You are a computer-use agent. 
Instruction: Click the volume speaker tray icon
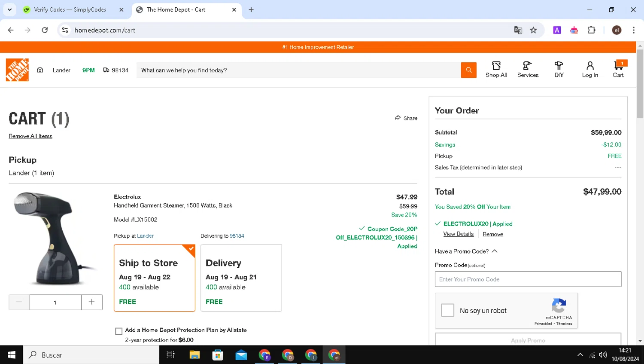pyautogui.click(x=603, y=355)
